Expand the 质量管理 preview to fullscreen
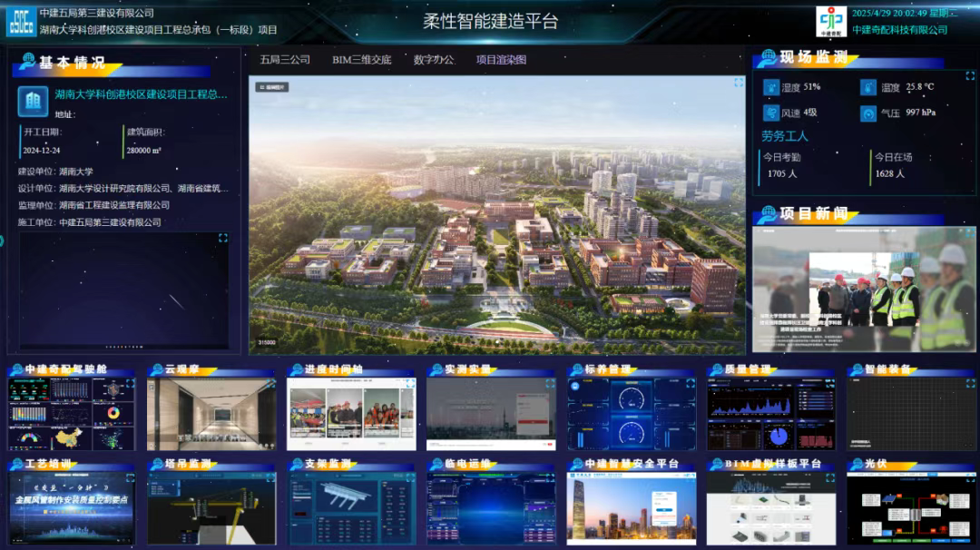Screen dimensions: 980x550 point(830,383)
